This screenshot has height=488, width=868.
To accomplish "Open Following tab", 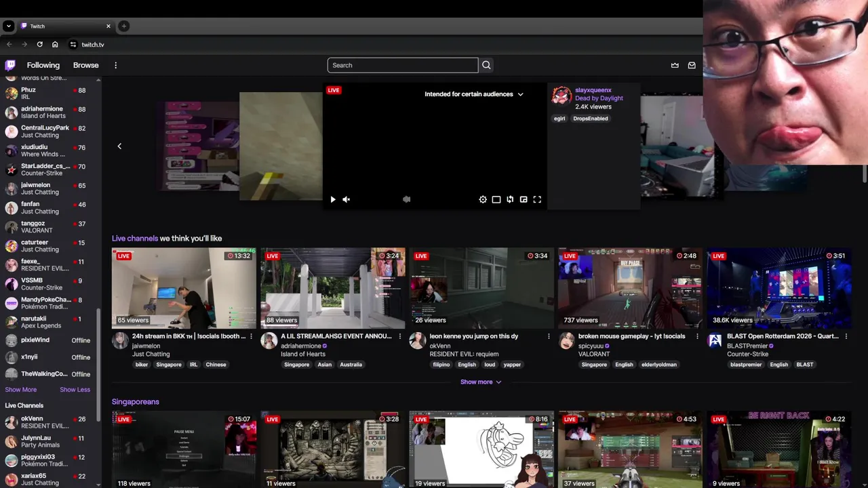I will tap(43, 65).
